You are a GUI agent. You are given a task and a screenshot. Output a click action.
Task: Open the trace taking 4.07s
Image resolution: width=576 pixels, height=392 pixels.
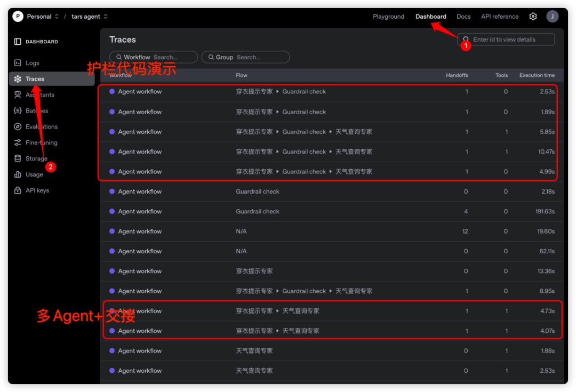(x=332, y=331)
